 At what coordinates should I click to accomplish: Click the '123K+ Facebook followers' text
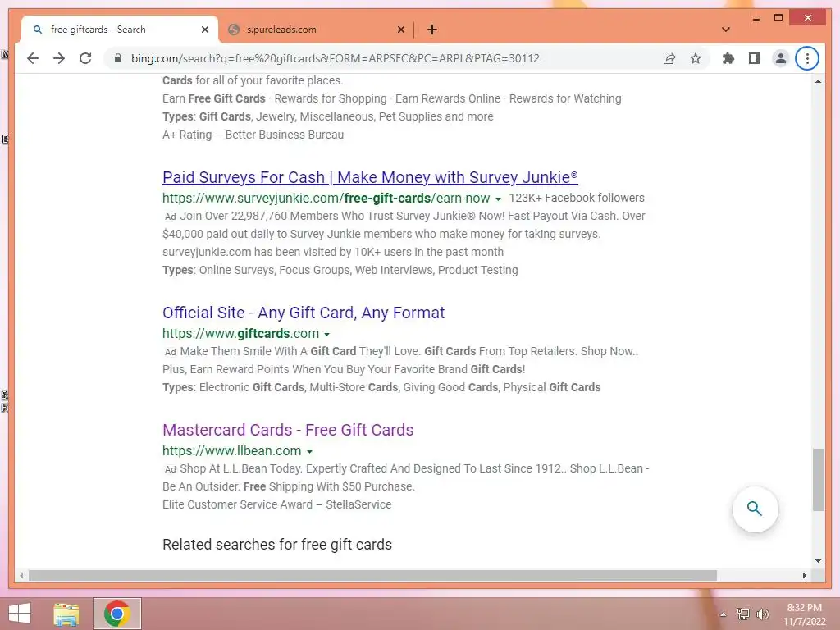577,199
